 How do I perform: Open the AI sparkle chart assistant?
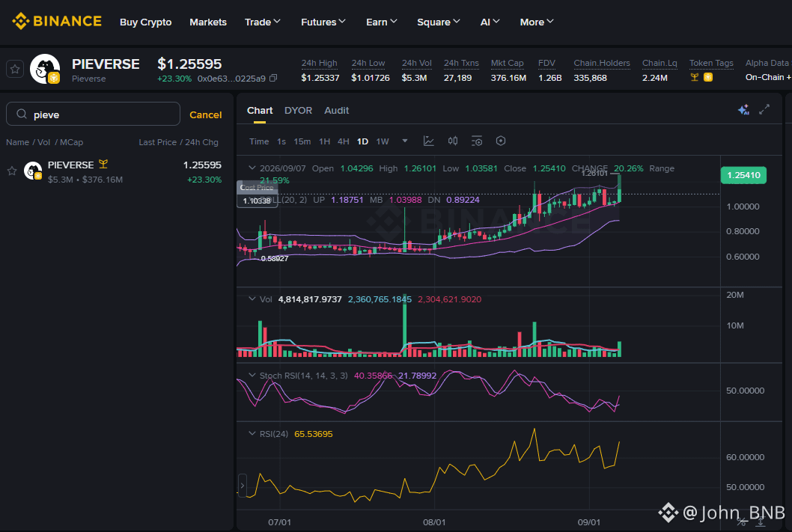click(743, 109)
